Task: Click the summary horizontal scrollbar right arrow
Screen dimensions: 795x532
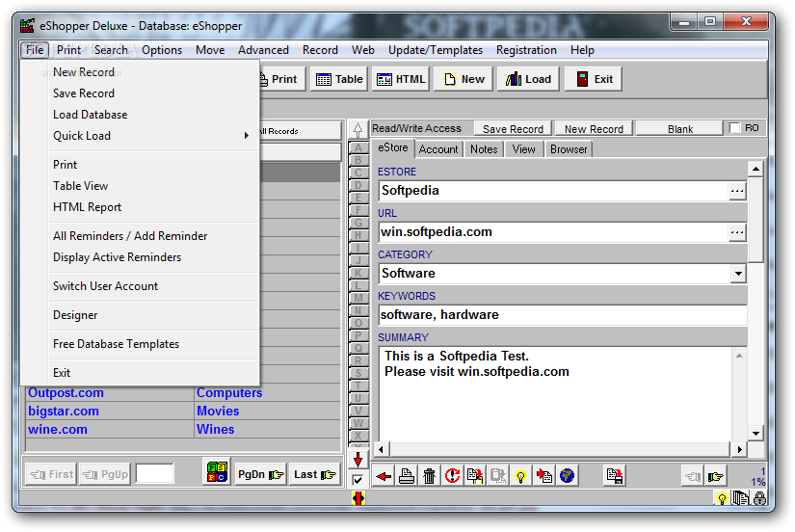Action: click(739, 449)
